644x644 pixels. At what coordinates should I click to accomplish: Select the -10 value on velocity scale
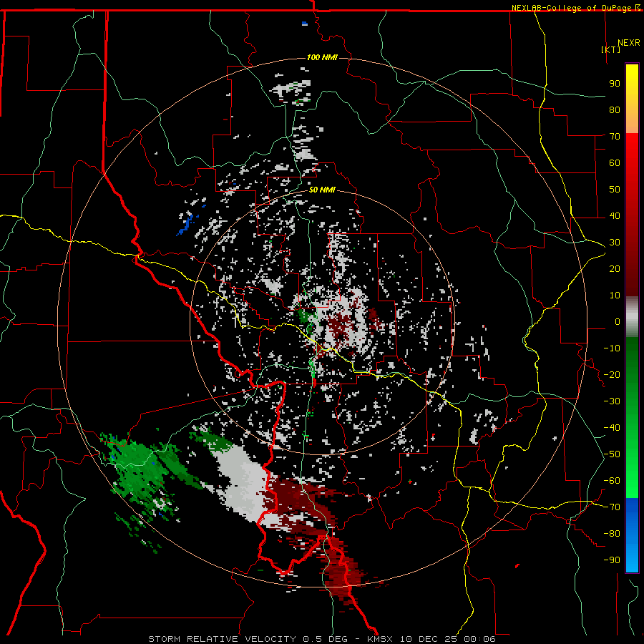[x=612, y=348]
